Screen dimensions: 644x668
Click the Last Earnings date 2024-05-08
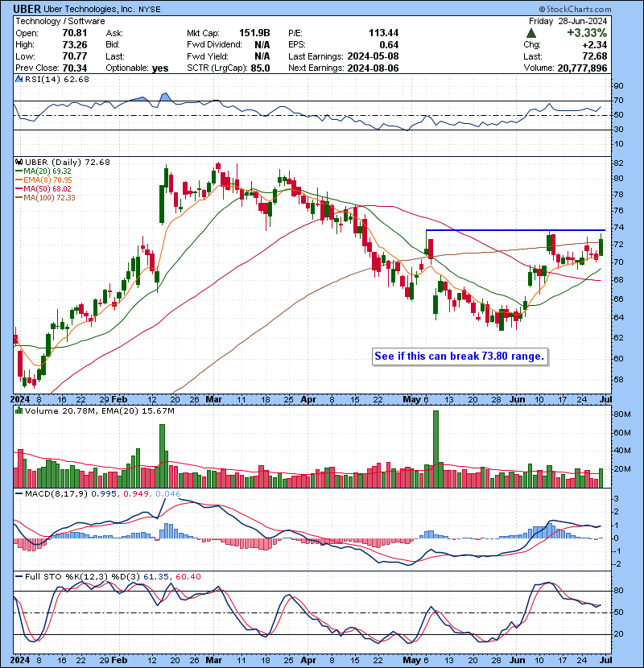coord(373,56)
